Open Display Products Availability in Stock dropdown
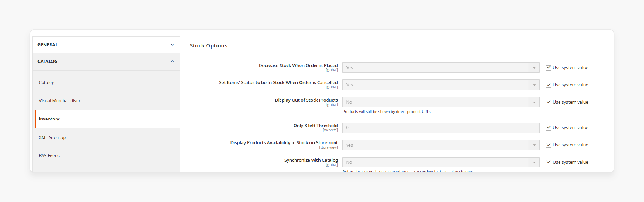Screen dimensions: 644x202 click(441, 145)
